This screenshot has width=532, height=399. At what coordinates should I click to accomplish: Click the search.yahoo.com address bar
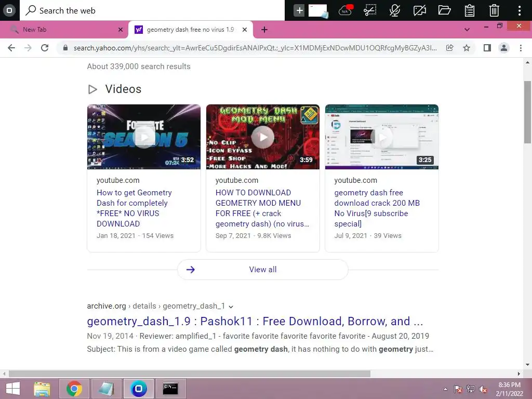[255, 48]
